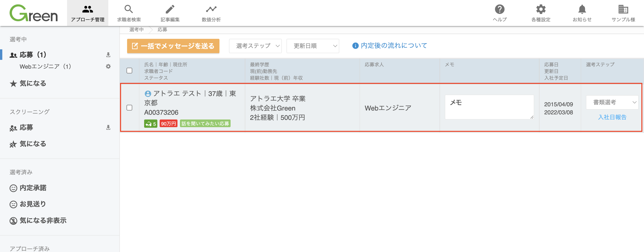Screen dimensions: 644x252
Task: Click the サンプル様 building account icon
Action: pyautogui.click(x=623, y=10)
